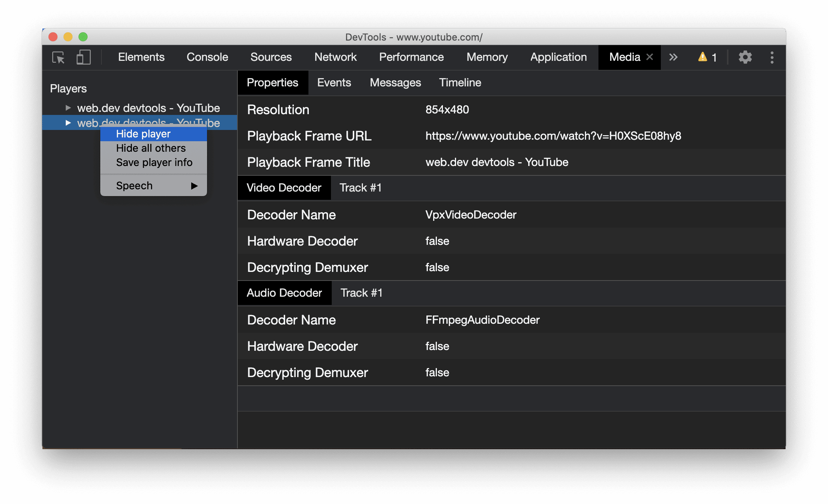Select the Properties tab

click(272, 82)
